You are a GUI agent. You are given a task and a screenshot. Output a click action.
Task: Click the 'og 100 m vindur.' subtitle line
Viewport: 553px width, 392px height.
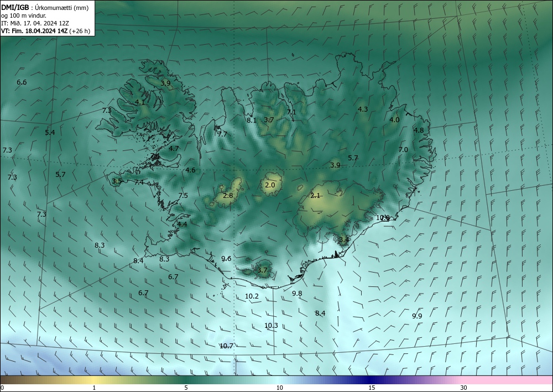click(24, 15)
